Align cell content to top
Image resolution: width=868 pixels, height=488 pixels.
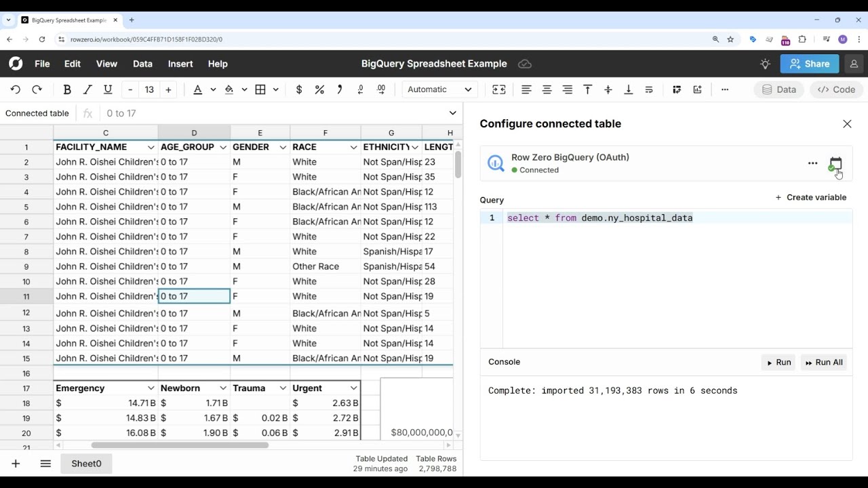588,89
